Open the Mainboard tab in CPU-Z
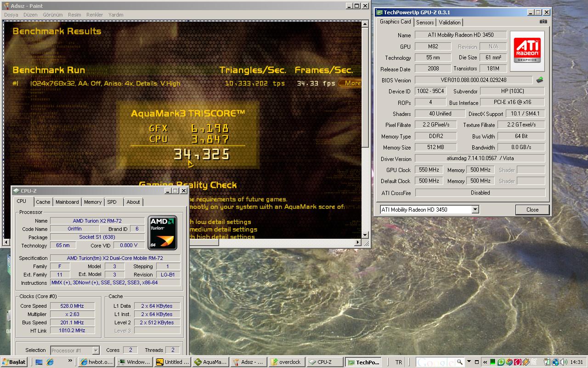This screenshot has height=368, width=588. tap(67, 202)
